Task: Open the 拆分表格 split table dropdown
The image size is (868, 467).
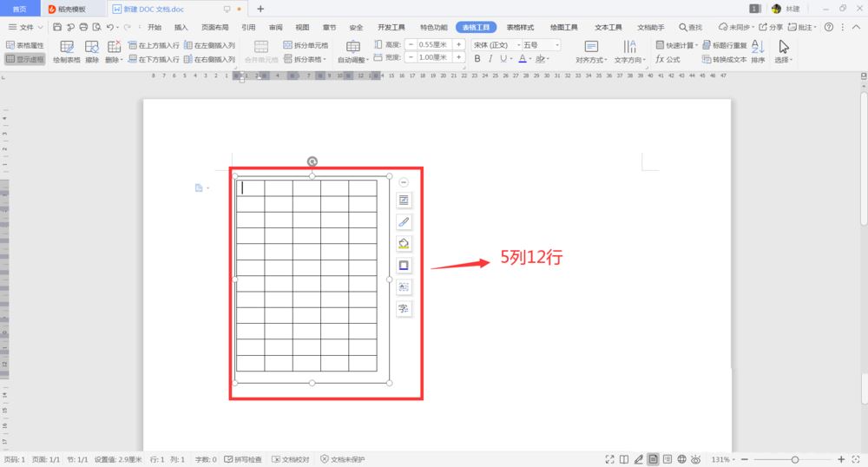Action: 305,59
